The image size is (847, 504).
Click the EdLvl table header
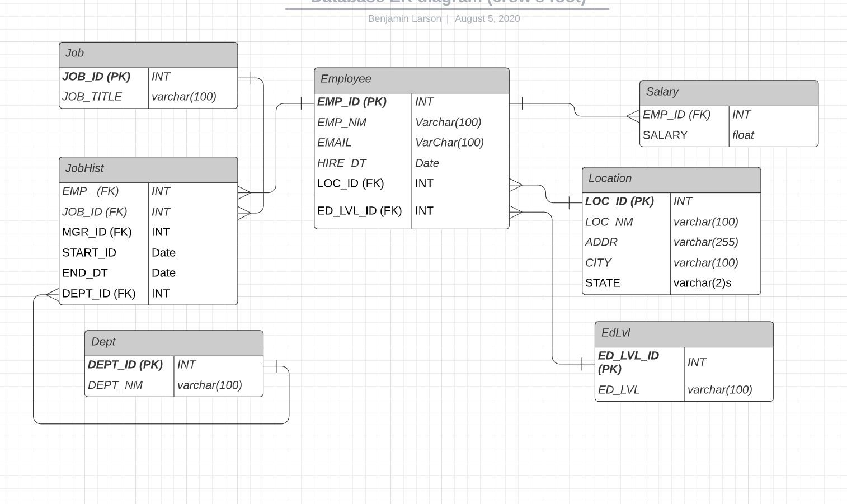click(684, 332)
